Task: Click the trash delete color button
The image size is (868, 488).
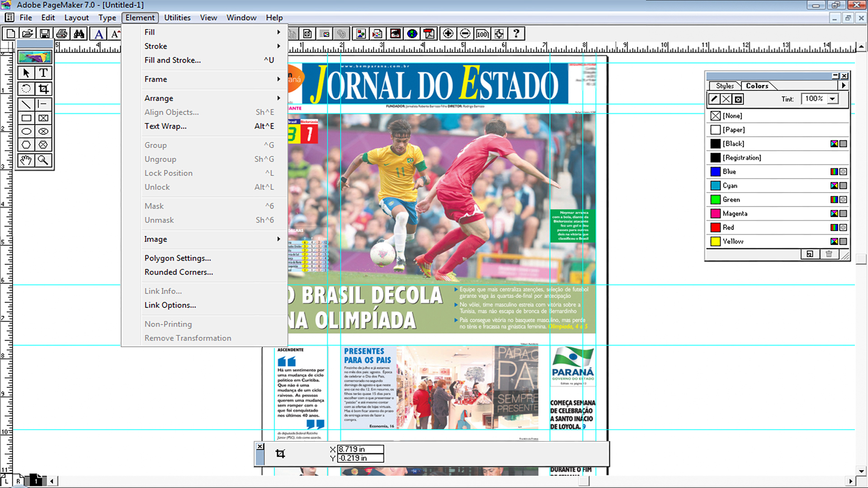Action: (829, 254)
